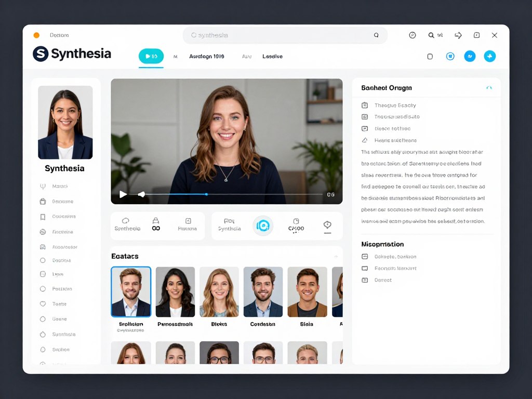The image size is (532, 399).
Task: Click the lock icon in the toolbar below the video
Action: coord(155,221)
